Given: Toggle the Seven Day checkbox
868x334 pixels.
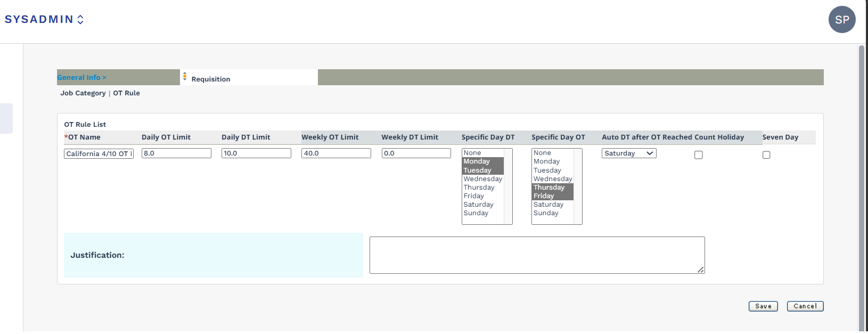Looking at the screenshot, I should (766, 155).
